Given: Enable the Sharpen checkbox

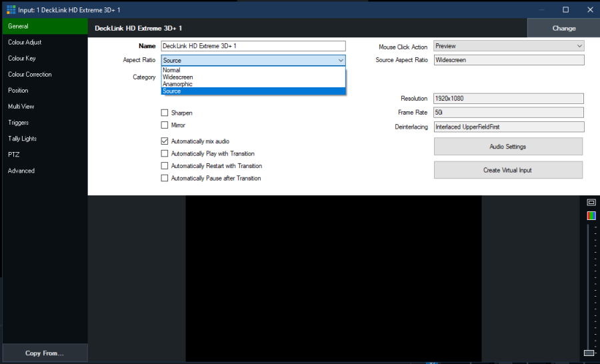Looking at the screenshot, I should tap(165, 113).
